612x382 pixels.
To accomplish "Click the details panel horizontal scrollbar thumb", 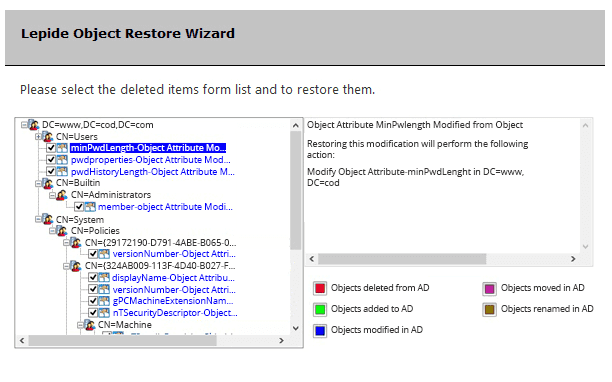I will point(402,259).
